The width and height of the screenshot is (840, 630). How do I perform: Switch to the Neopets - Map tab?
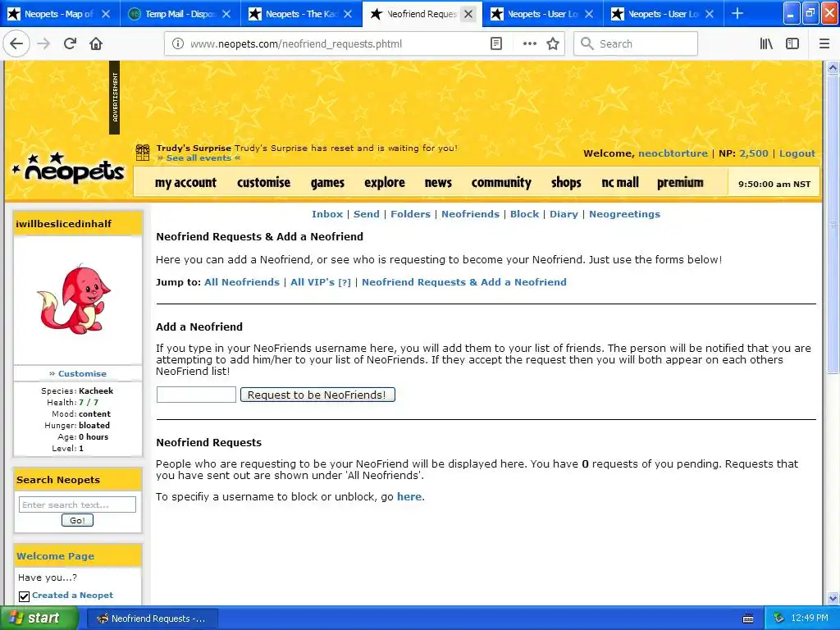[59, 14]
